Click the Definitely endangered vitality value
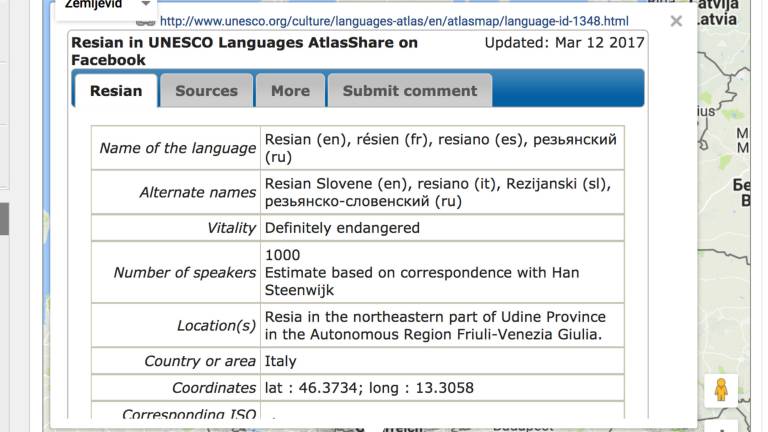This screenshot has width=768, height=432. pyautogui.click(x=342, y=228)
